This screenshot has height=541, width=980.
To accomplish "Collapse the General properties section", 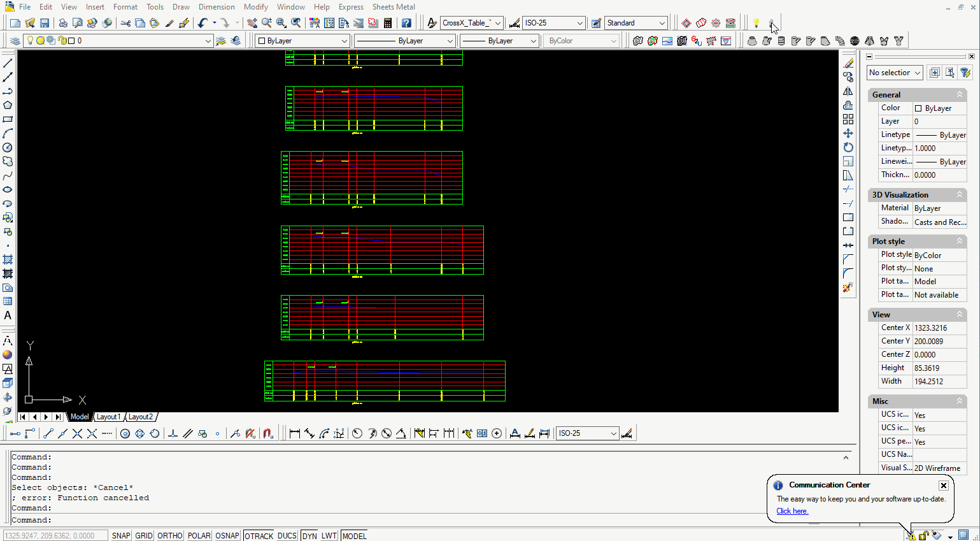I will 959,94.
